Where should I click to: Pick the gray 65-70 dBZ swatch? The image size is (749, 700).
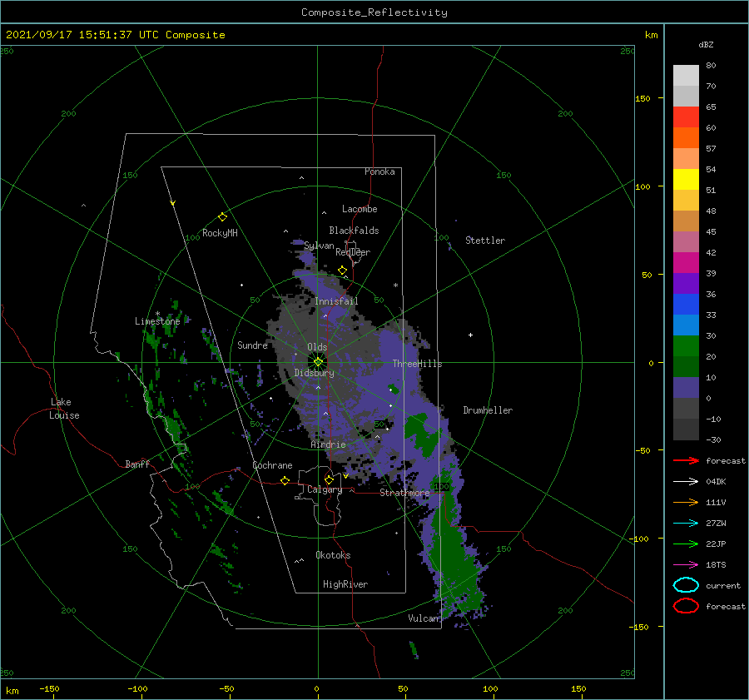686,96
